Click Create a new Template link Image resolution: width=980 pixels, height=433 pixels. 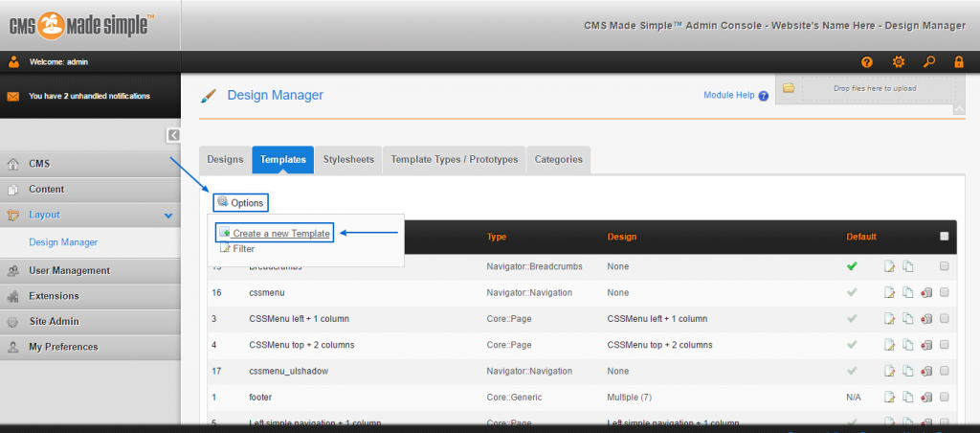click(275, 234)
